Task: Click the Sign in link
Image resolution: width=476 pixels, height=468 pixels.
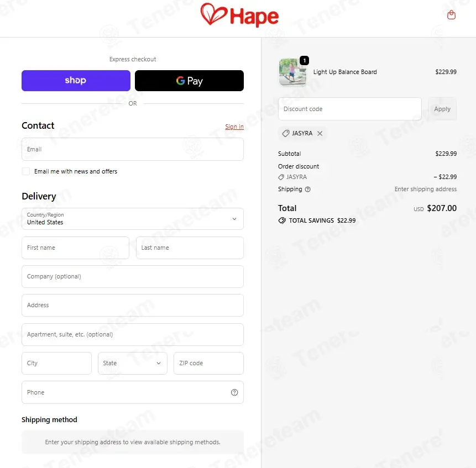Action: click(234, 127)
